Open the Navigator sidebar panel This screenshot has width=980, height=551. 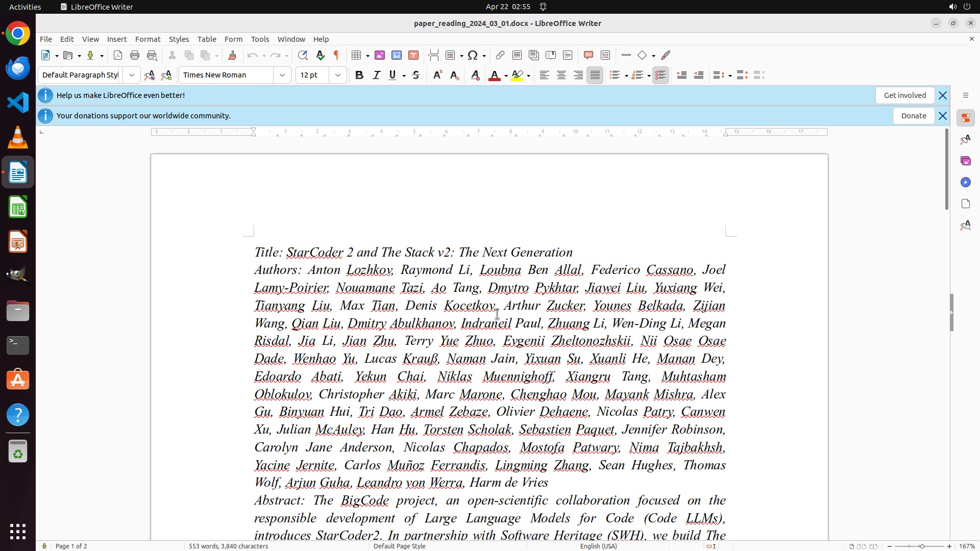pos(965,182)
